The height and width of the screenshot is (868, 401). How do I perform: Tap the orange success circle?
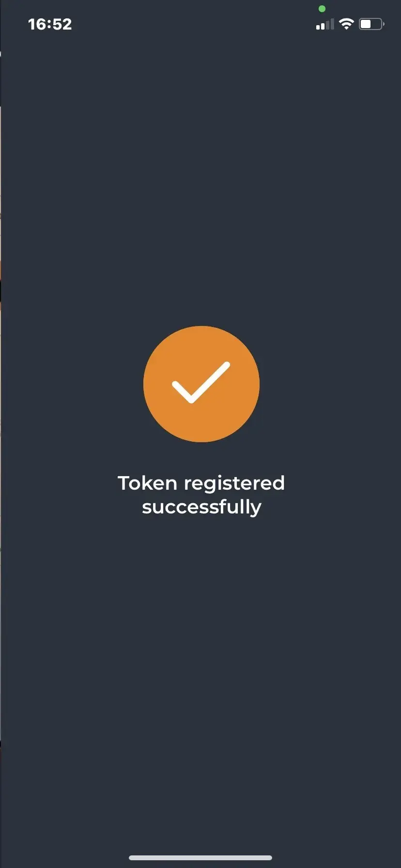click(201, 384)
